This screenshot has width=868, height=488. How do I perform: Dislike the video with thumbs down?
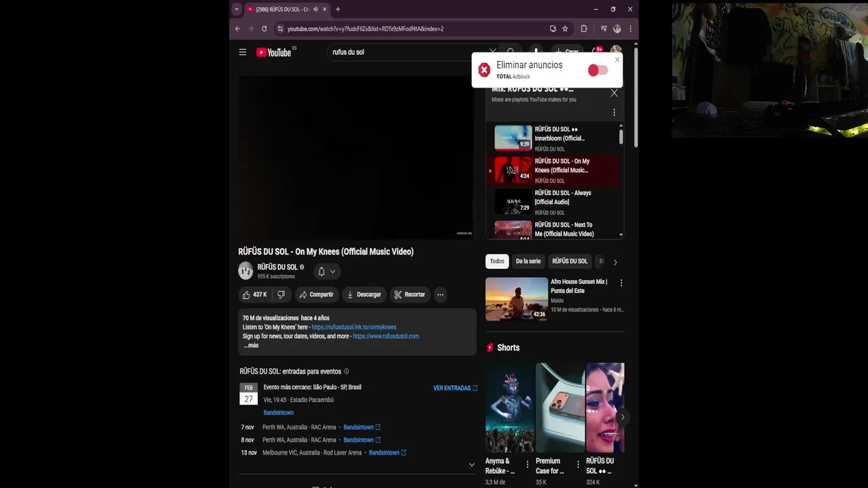281,294
